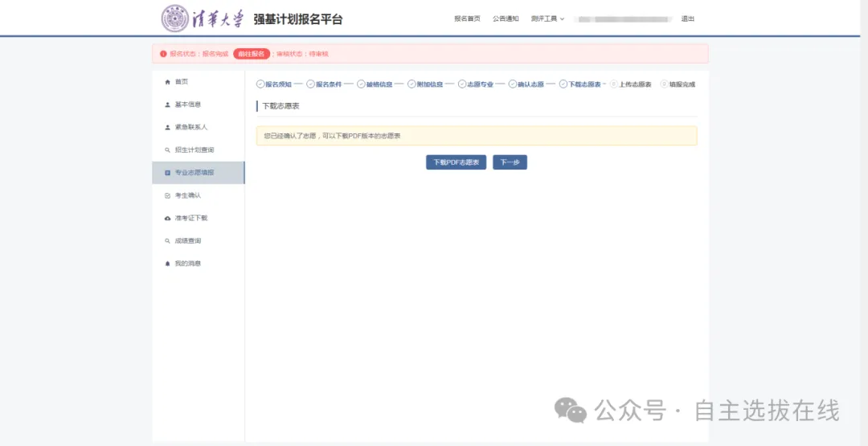The width and height of the screenshot is (868, 446).
Task: Click the red alert icon beside 报名状态
Action: click(163, 54)
